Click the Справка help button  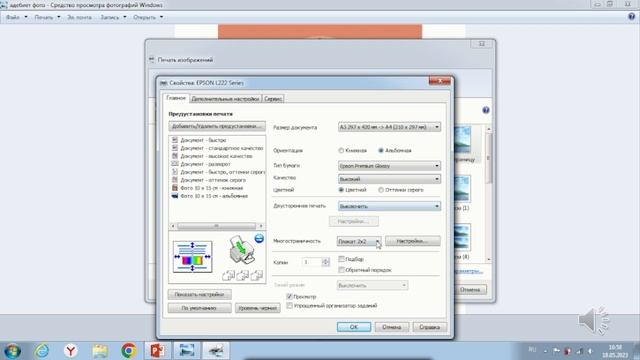[x=429, y=327]
